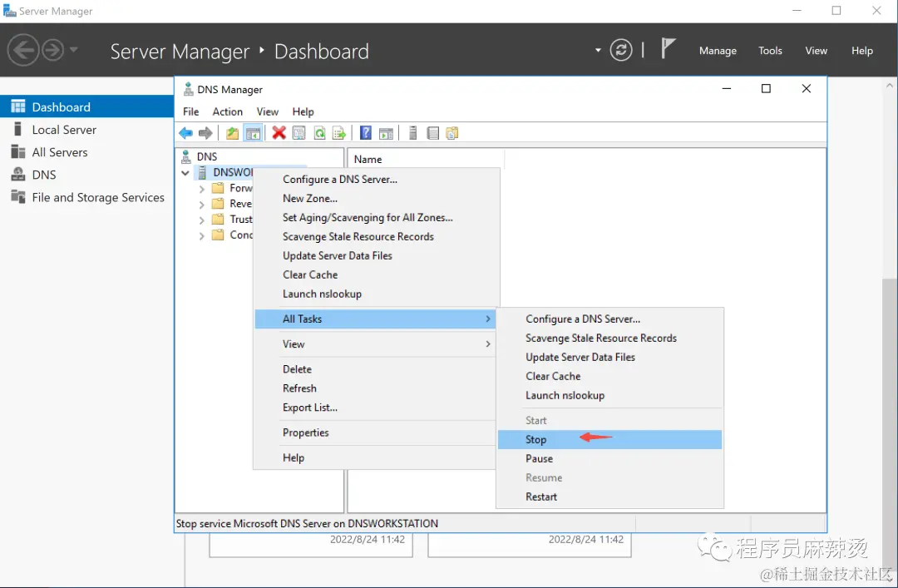Toggle Show/Hide Action Pane toolbar icon
Screen dimensions: 898x588
(387, 133)
